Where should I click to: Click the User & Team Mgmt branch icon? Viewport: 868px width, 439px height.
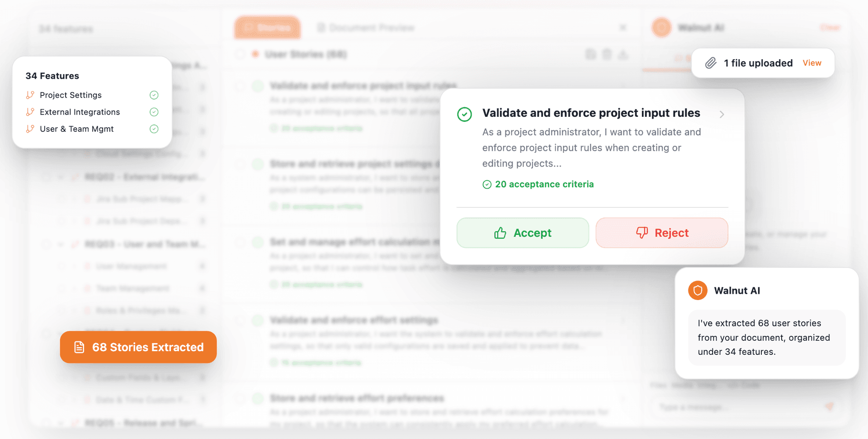point(30,129)
